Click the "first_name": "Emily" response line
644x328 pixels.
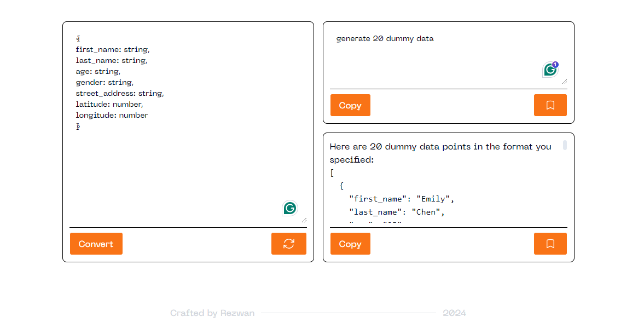click(402, 199)
